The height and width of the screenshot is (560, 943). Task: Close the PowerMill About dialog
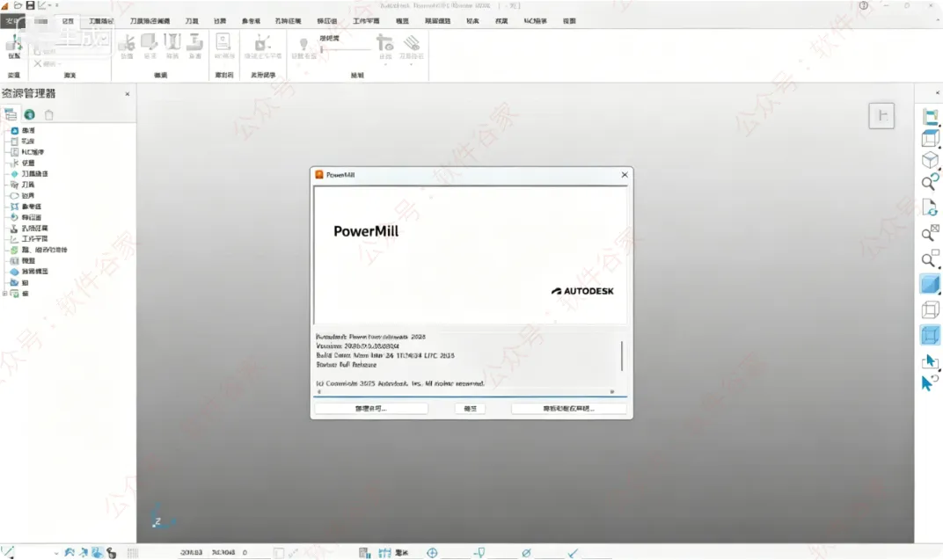(x=625, y=175)
